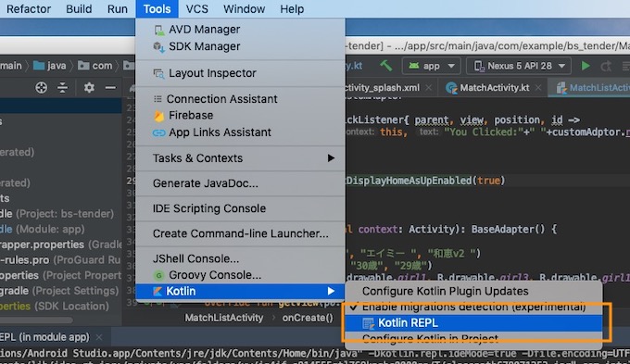
Task: Open the Window menu
Action: coord(244,9)
